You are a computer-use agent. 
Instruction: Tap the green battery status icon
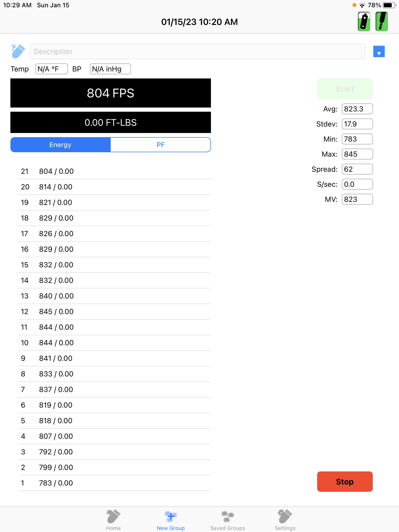(x=364, y=22)
